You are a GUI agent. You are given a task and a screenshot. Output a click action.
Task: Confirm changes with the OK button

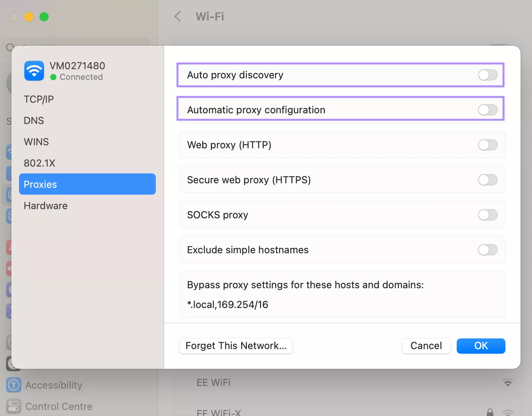click(x=481, y=346)
